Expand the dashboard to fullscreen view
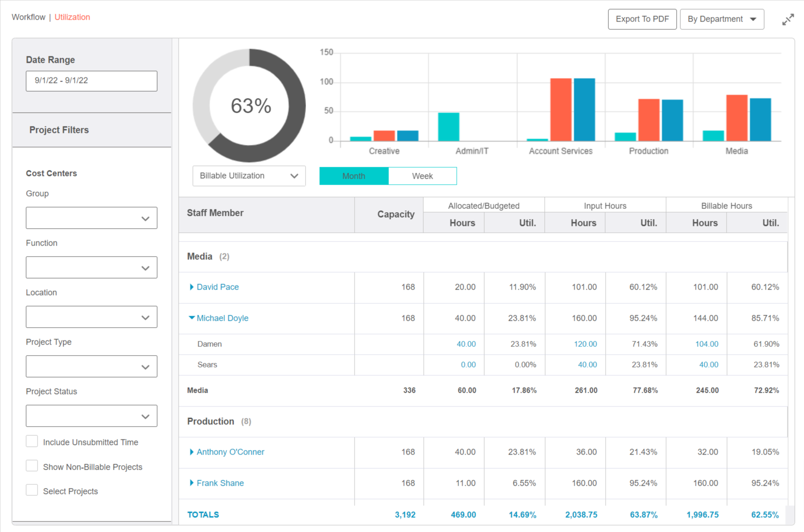804x532 pixels. (x=788, y=20)
